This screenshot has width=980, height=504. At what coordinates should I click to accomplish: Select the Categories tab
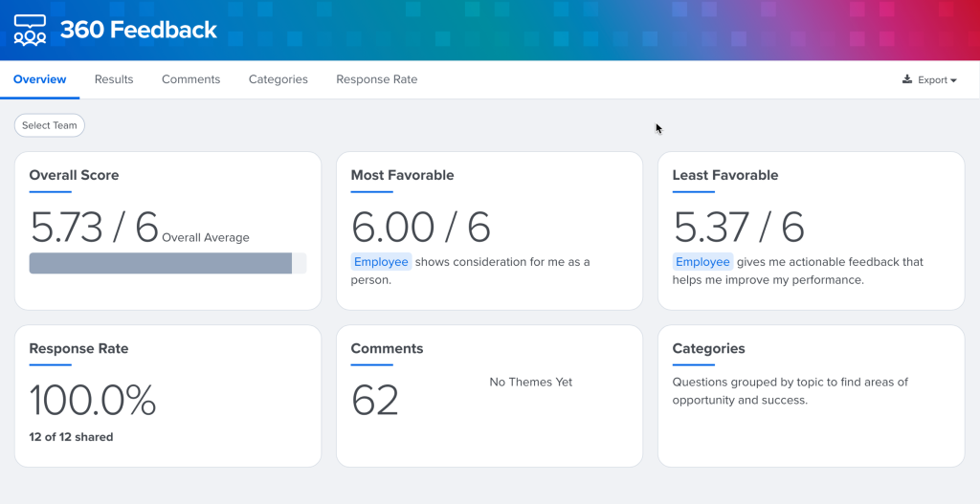[x=278, y=79]
